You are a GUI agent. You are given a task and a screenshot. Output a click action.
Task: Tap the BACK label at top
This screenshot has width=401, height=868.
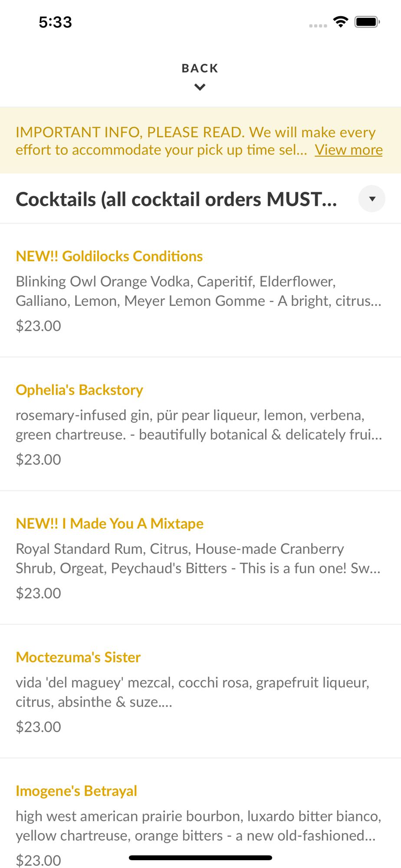point(200,68)
